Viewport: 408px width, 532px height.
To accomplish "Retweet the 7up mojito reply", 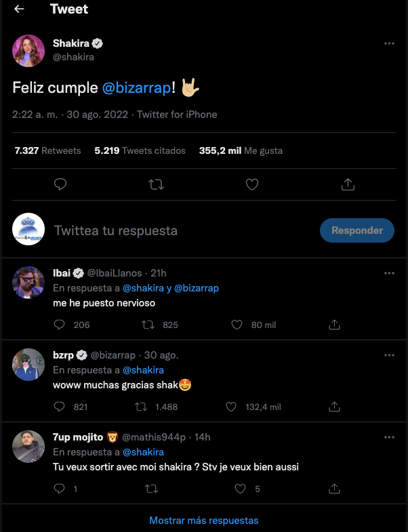I will click(152, 489).
